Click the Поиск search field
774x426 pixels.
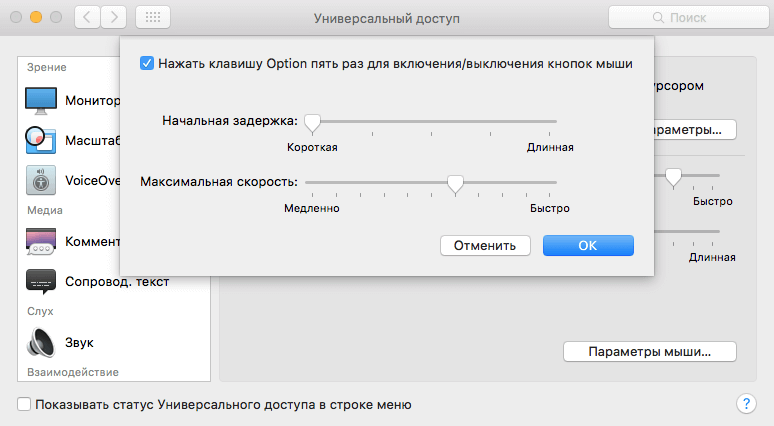pyautogui.click(x=688, y=18)
